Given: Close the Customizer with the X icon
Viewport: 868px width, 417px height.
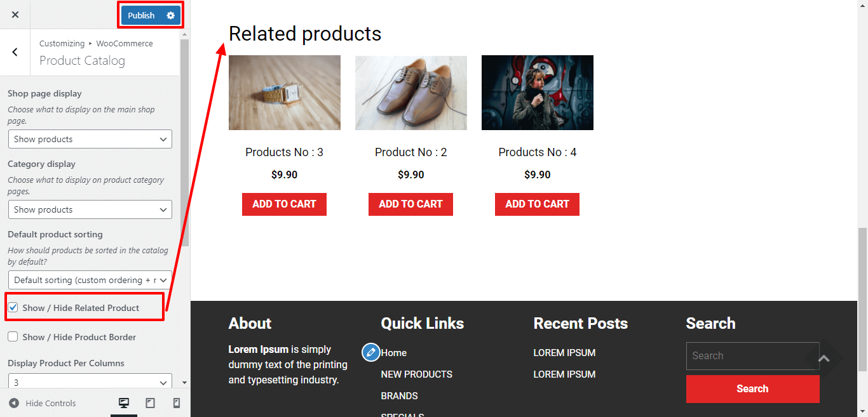Looking at the screenshot, I should (15, 15).
